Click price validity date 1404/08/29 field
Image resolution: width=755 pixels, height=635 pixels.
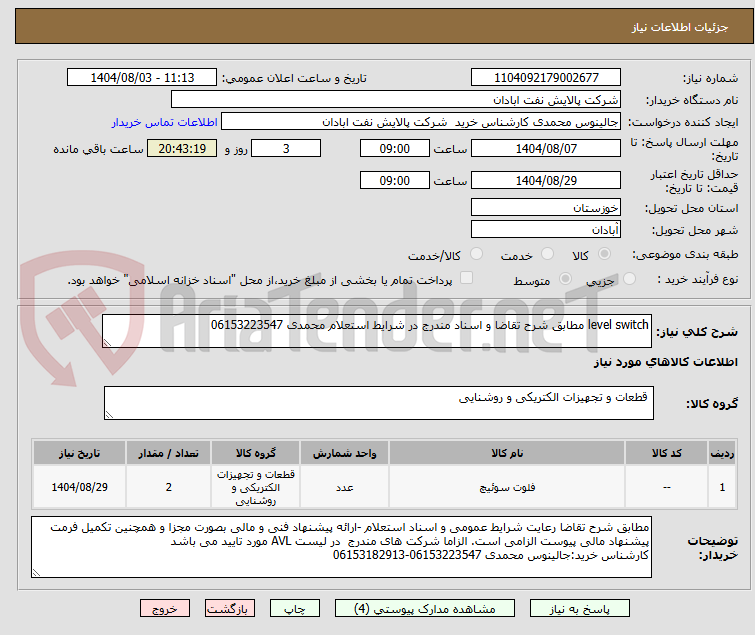[546, 181]
